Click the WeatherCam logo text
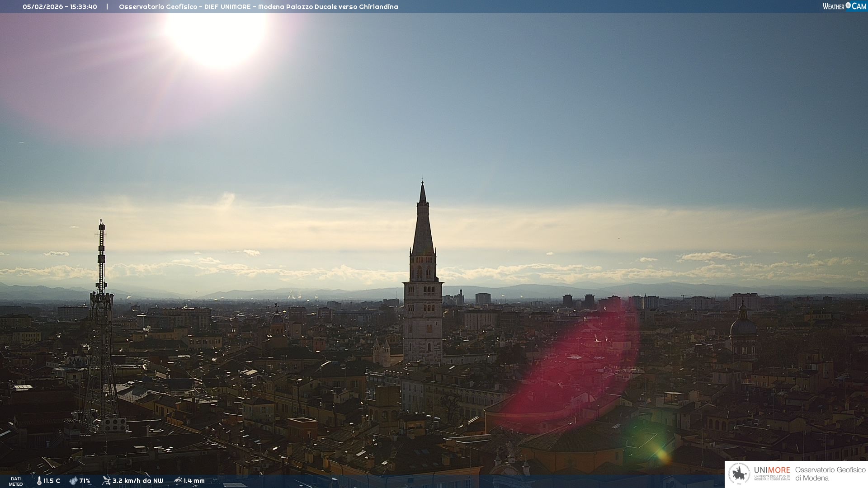 click(844, 6)
